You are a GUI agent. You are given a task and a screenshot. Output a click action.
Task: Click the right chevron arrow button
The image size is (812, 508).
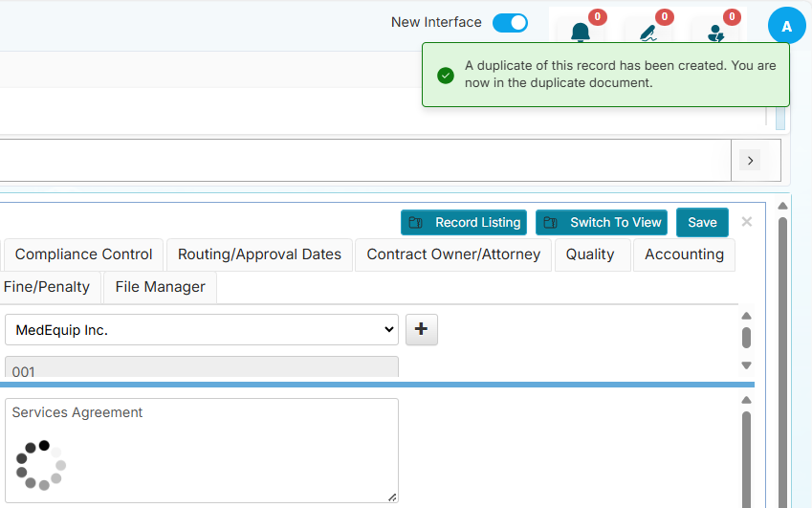pyautogui.click(x=750, y=160)
